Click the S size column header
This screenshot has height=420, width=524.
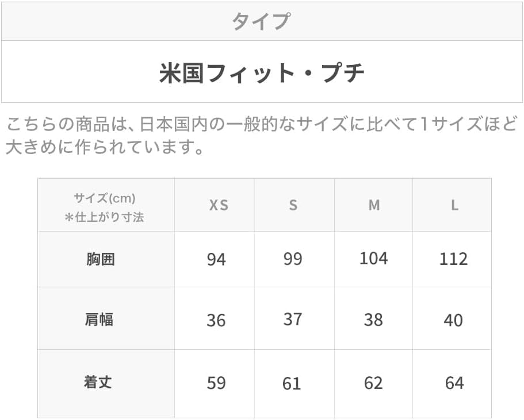point(293,205)
